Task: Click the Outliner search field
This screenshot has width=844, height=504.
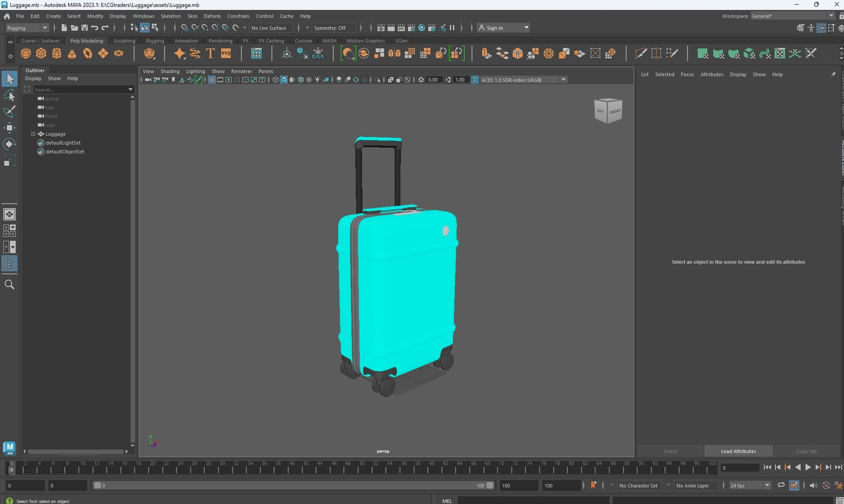Action: [83, 89]
